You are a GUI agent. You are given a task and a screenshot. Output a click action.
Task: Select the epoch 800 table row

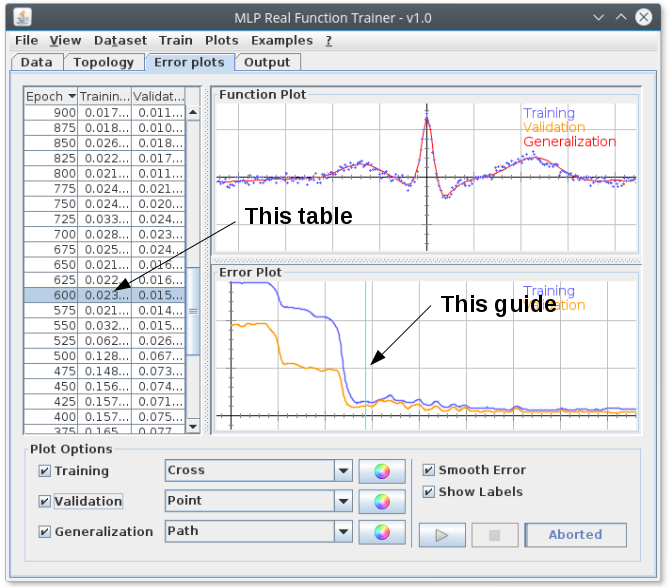pyautogui.click(x=105, y=174)
